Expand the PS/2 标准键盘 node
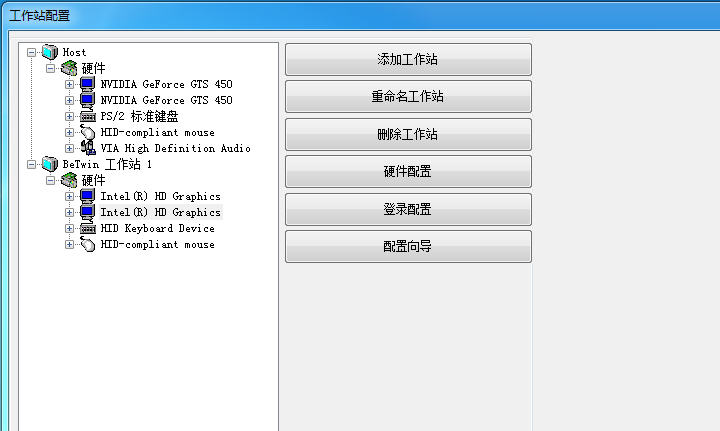This screenshot has width=720, height=431. [x=69, y=117]
